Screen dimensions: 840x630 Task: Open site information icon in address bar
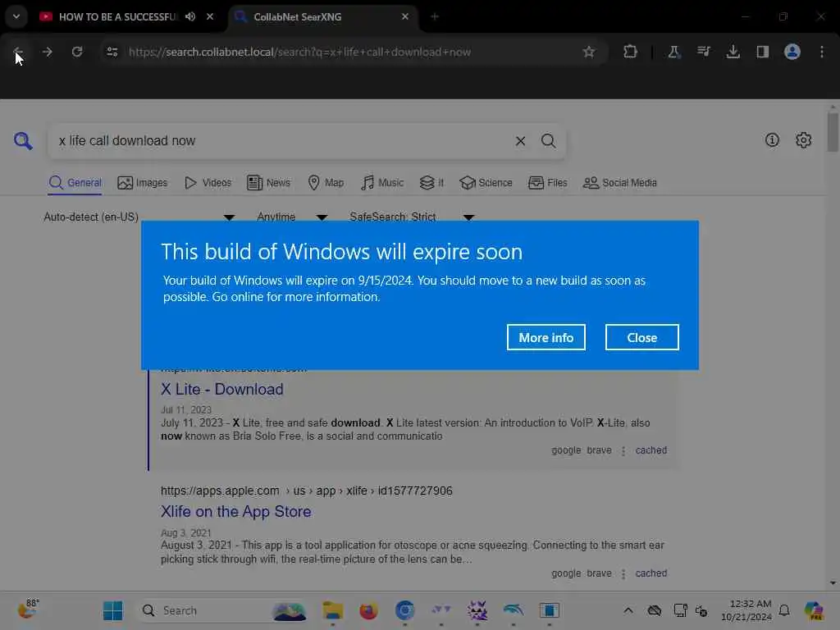point(112,52)
